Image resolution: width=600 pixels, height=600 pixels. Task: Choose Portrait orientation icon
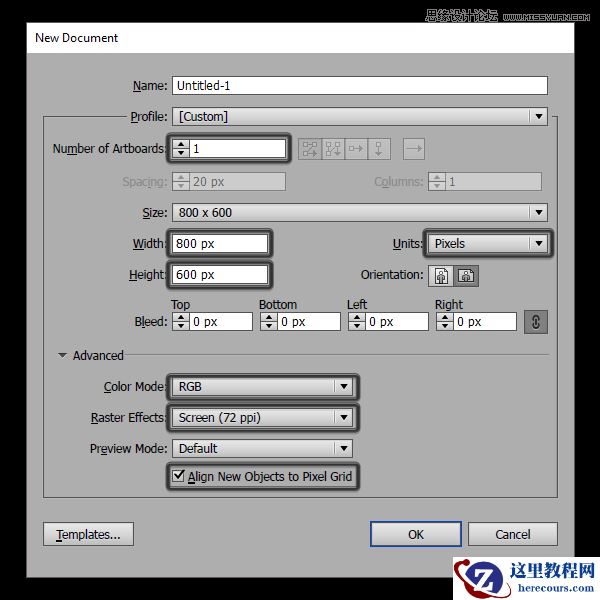point(441,276)
